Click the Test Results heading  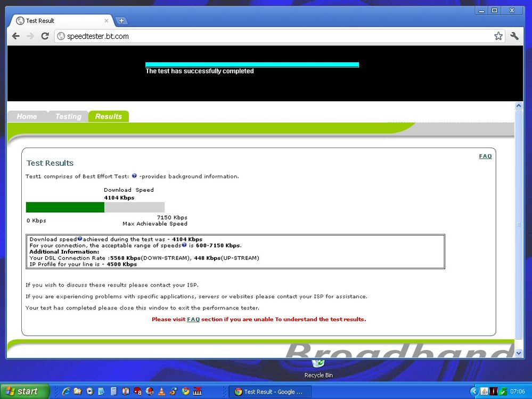(x=50, y=163)
